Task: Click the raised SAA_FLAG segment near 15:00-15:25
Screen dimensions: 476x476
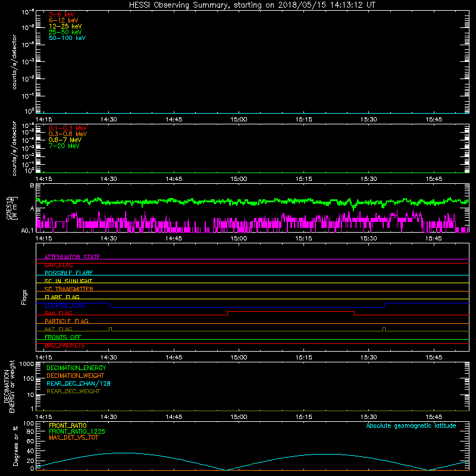Action: (x=291, y=312)
